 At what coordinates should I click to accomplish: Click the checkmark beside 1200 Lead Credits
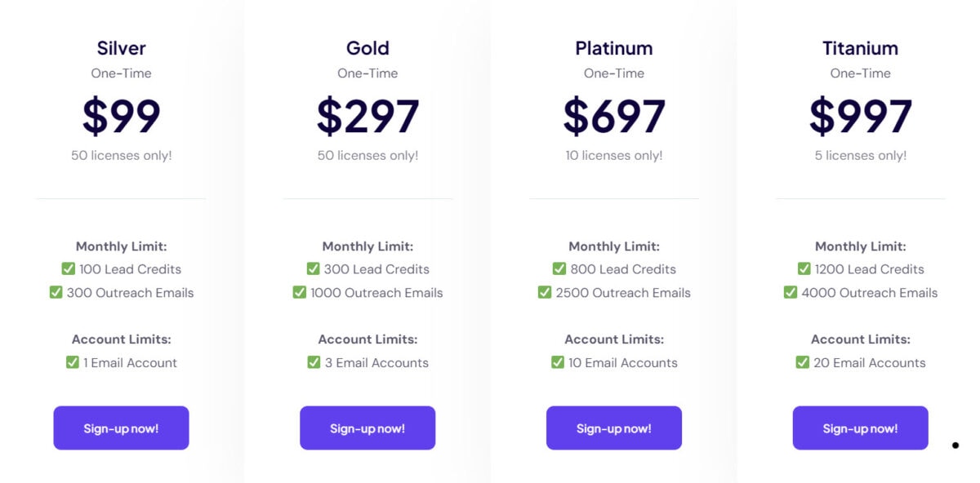pyautogui.click(x=804, y=268)
